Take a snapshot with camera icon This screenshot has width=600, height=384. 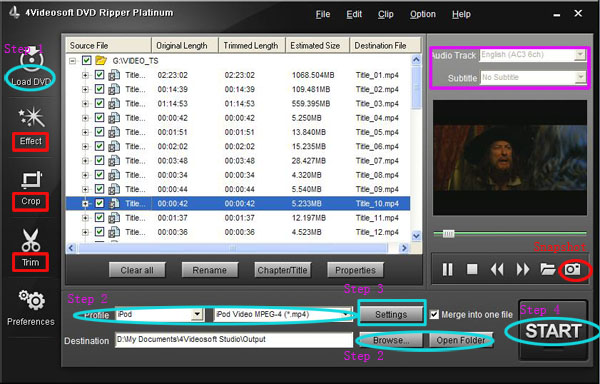point(572,270)
